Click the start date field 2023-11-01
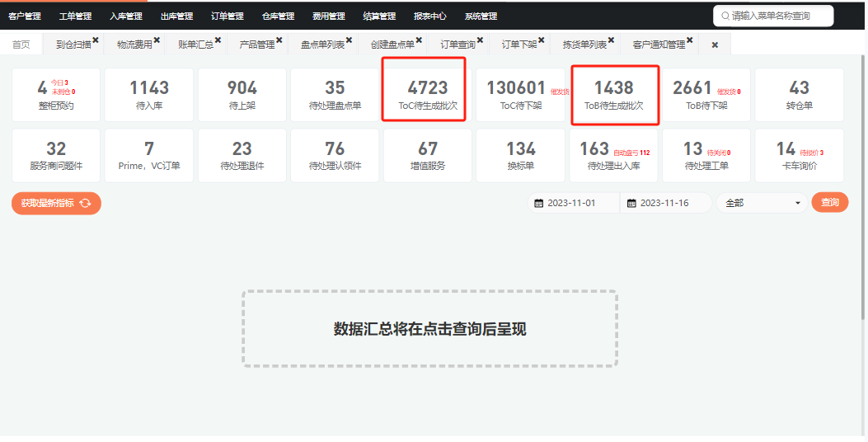Screen dimensions: 868x442 click(x=574, y=204)
